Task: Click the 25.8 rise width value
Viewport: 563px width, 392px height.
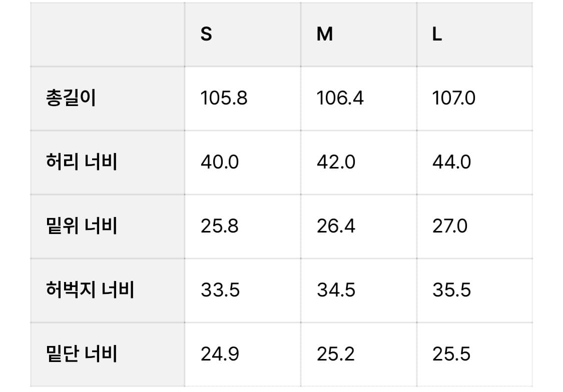Action: 220,226
